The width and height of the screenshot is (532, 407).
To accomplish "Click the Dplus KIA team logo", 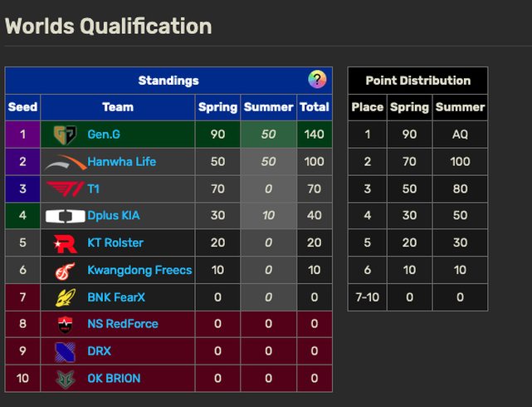I will click(64, 216).
